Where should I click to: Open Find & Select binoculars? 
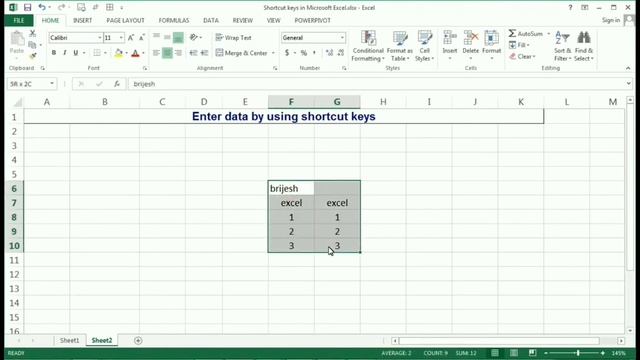(584, 46)
